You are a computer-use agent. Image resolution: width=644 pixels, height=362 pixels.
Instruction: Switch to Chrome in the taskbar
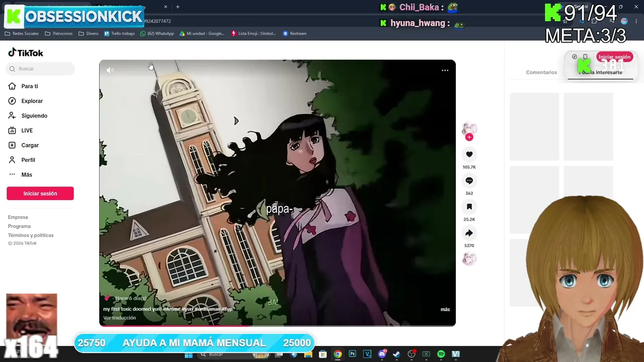338,354
